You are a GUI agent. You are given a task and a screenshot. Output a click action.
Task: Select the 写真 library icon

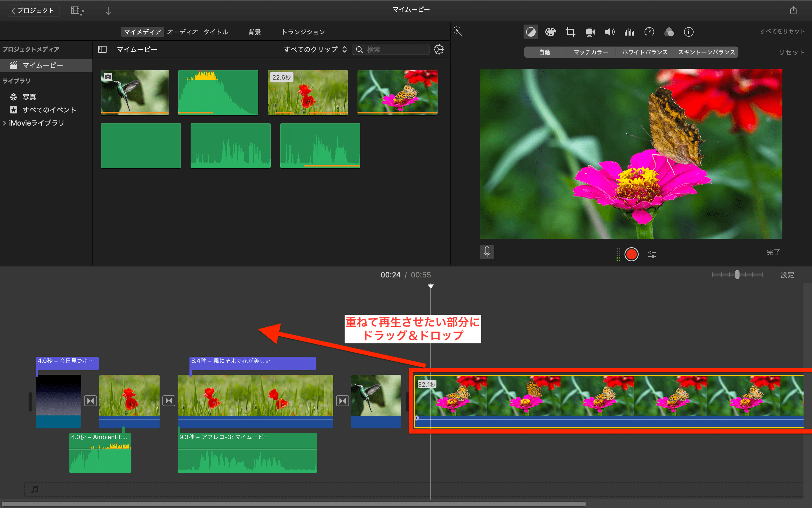[x=14, y=97]
